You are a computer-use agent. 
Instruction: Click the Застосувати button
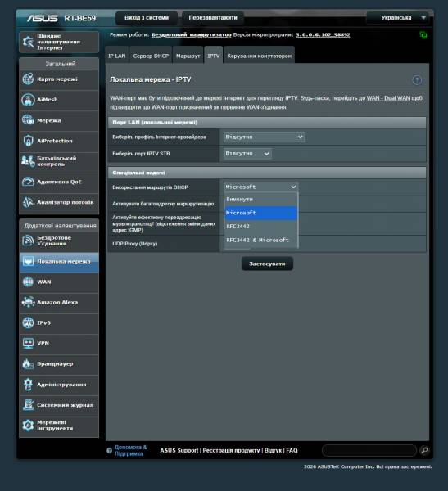click(267, 264)
